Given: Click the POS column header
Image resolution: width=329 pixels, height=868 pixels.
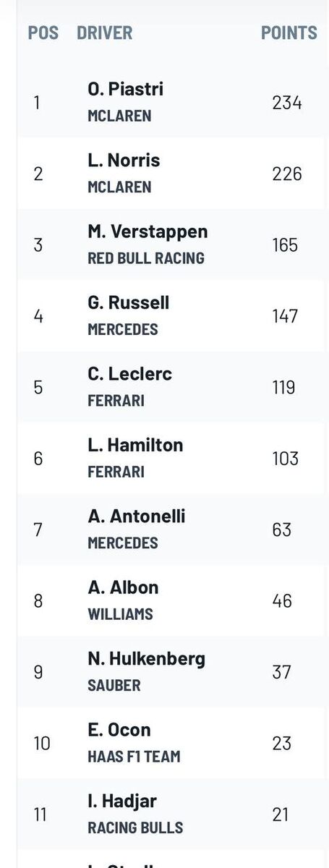Looking at the screenshot, I should coord(43,33).
